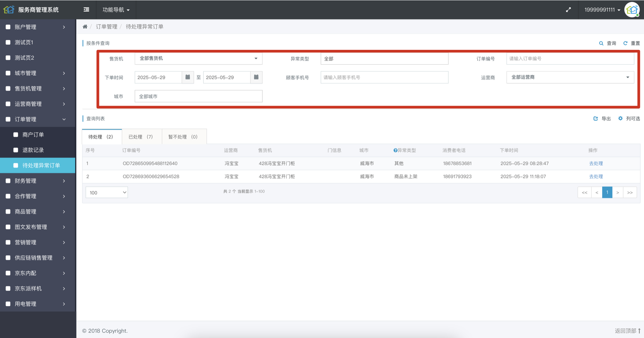Open 测试页2 in the sidebar
This screenshot has height=338, width=644.
pyautogui.click(x=38, y=58)
